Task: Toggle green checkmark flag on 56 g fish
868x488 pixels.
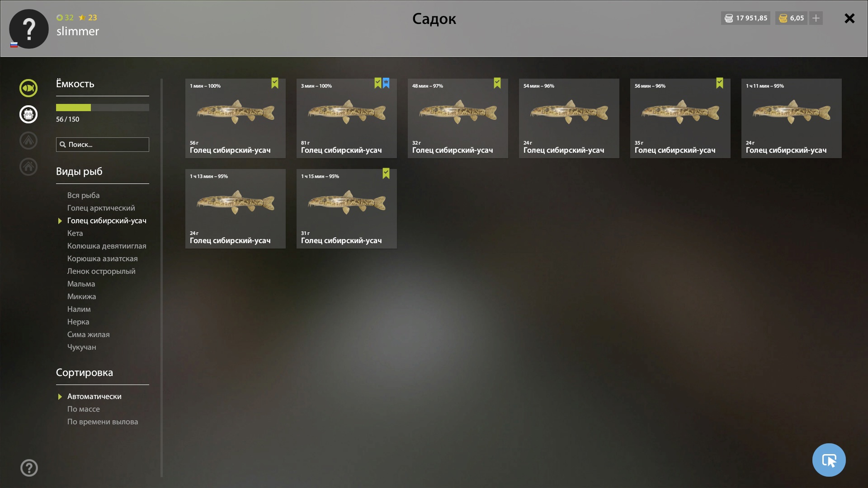Action: (275, 83)
